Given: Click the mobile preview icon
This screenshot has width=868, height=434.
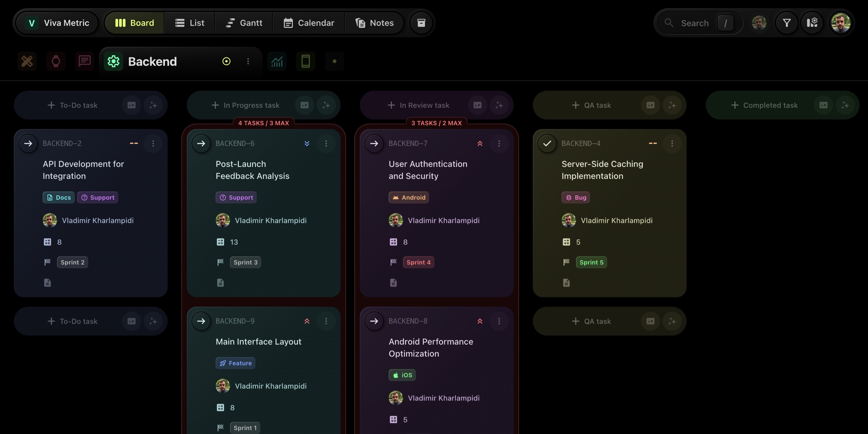Looking at the screenshot, I should [306, 61].
